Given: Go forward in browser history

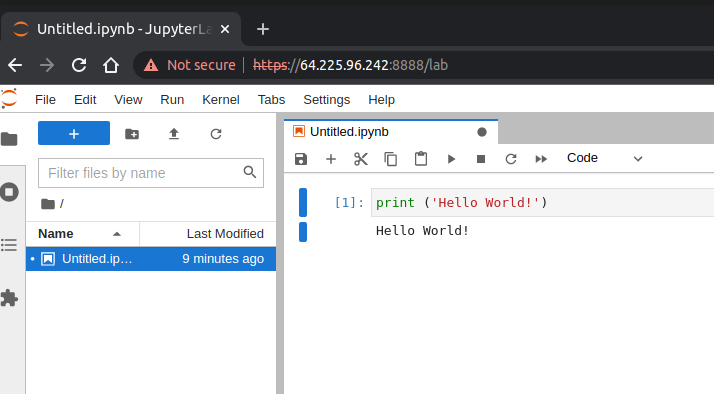Looking at the screenshot, I should click(x=47, y=65).
